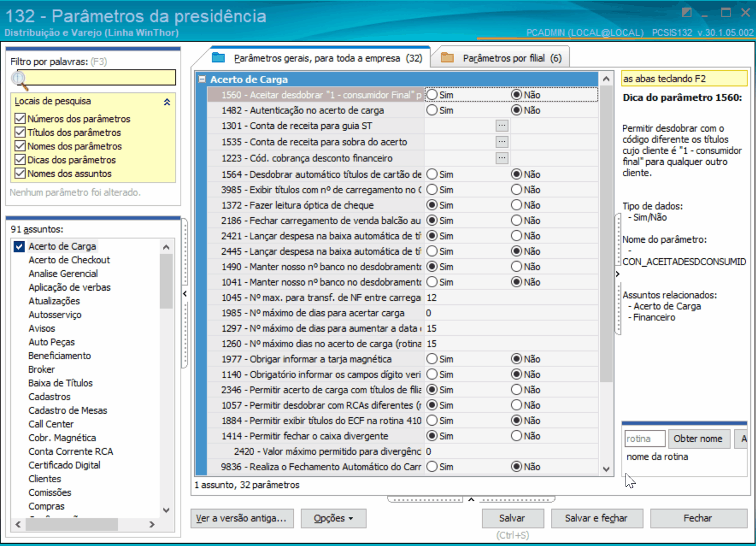
Task: Click the restore-down window icon
Action: 686,12
